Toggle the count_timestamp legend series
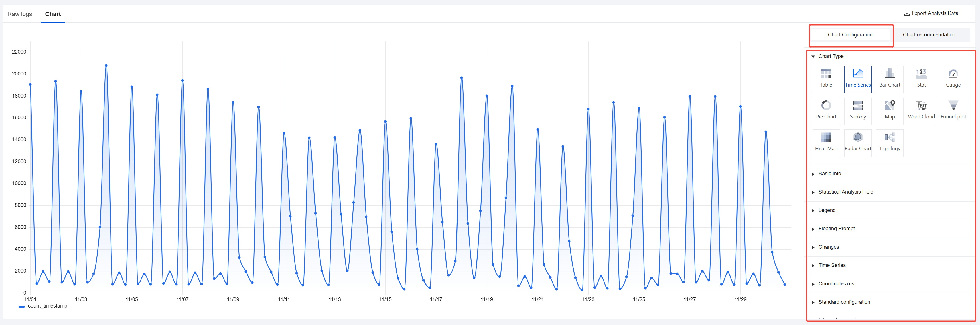Image resolution: width=980 pixels, height=325 pixels. [x=43, y=306]
